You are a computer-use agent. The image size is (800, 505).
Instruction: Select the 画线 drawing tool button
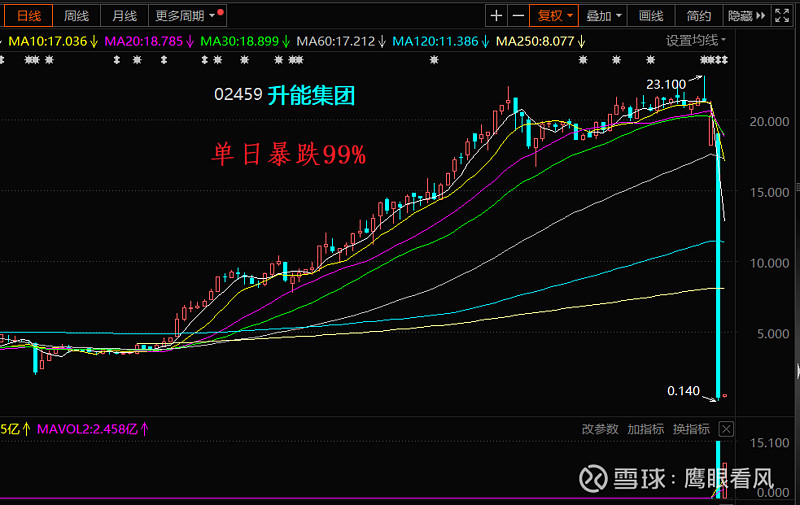pyautogui.click(x=651, y=16)
